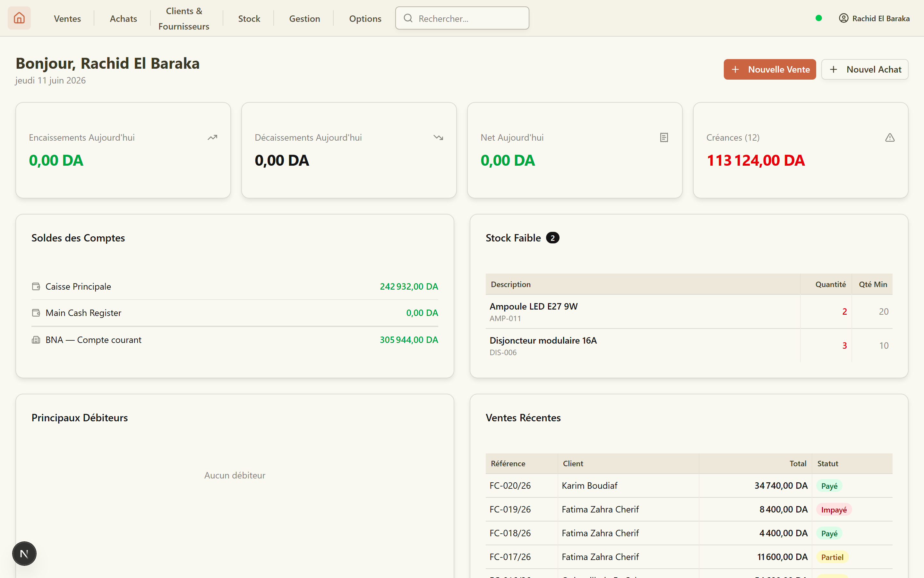This screenshot has height=578, width=924.
Task: Select the Main Cash Register account row
Action: coord(235,313)
